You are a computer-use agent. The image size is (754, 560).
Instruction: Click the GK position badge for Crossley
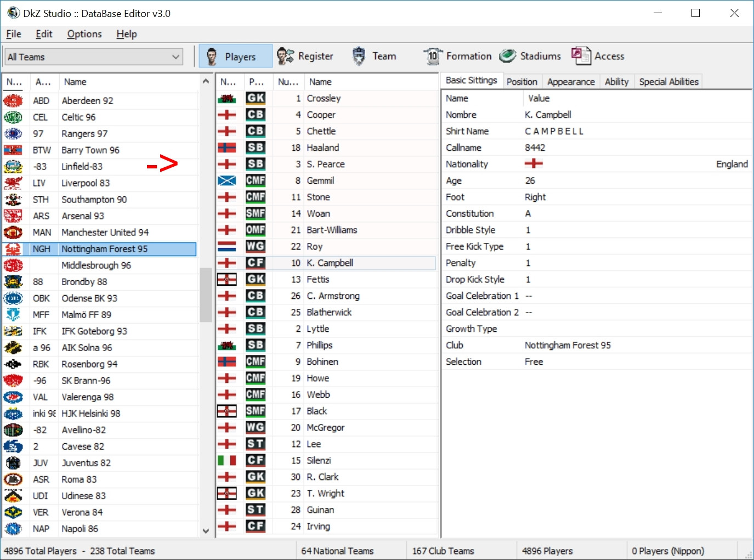pyautogui.click(x=256, y=98)
